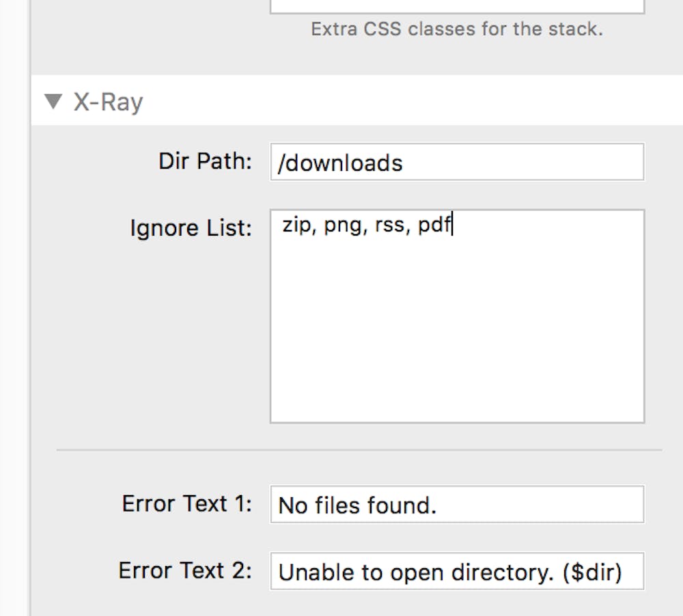
Task: Place cursor on "pdf" in Ignore List
Action: point(434,225)
